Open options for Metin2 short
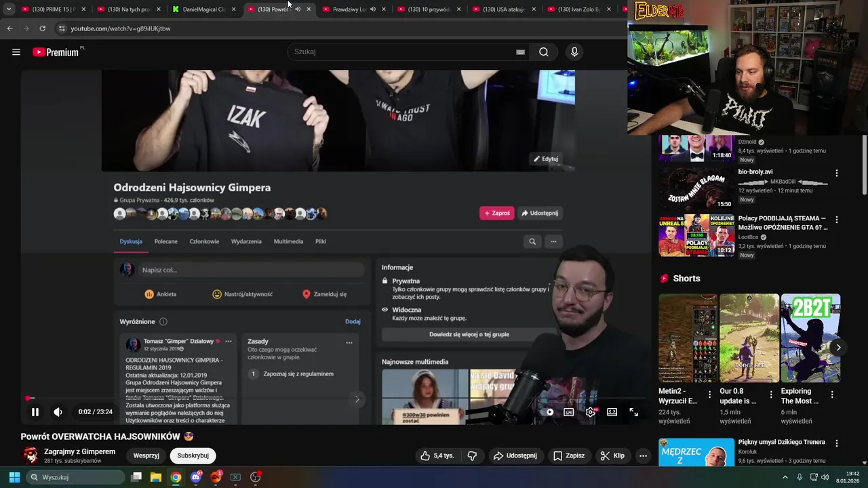 click(710, 394)
